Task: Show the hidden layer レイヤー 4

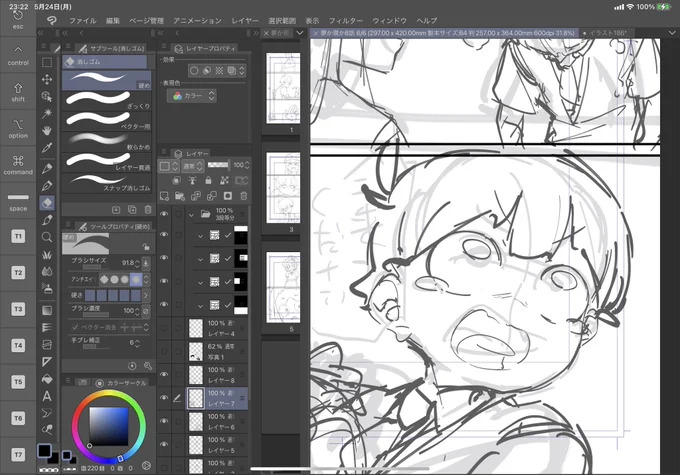Action: pyautogui.click(x=164, y=328)
